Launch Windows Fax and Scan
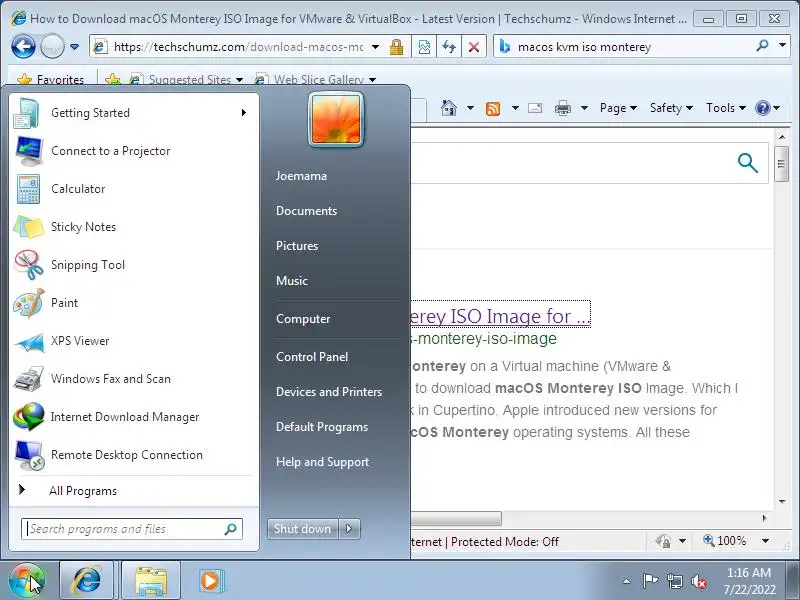Image resolution: width=800 pixels, height=600 pixels. [x=132, y=379]
